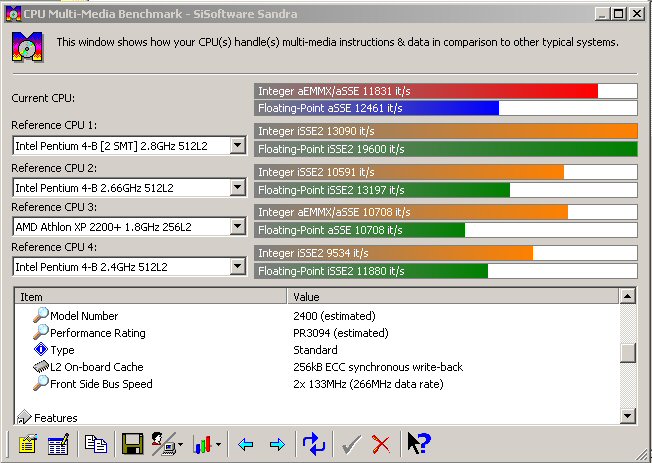
Task: Click the multi-media module icon beside description
Action: tap(27, 47)
